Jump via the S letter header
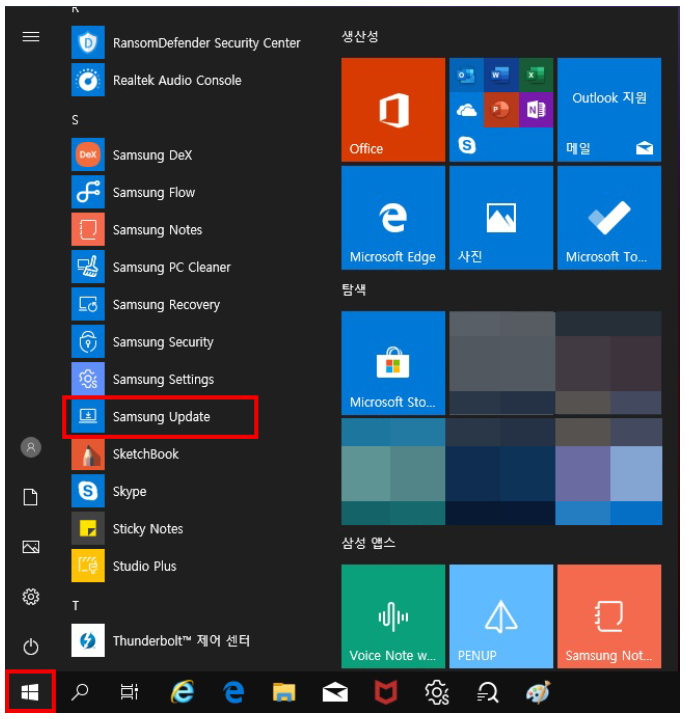Viewport: 686px width, 719px height. tap(75, 120)
